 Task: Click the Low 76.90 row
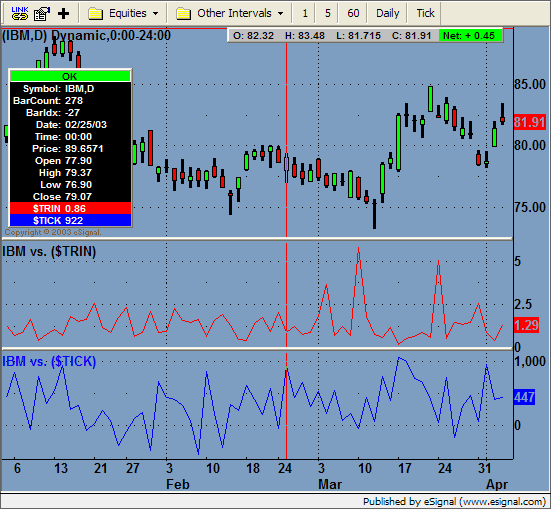[x=71, y=185]
